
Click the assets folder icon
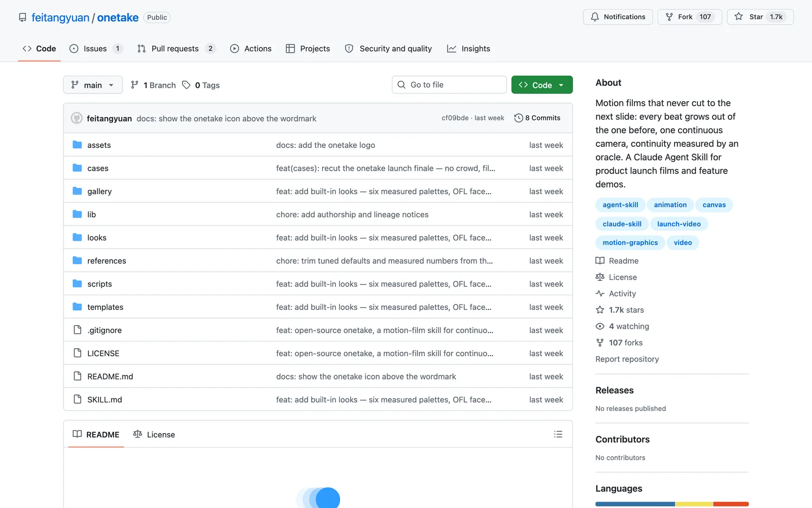77,145
